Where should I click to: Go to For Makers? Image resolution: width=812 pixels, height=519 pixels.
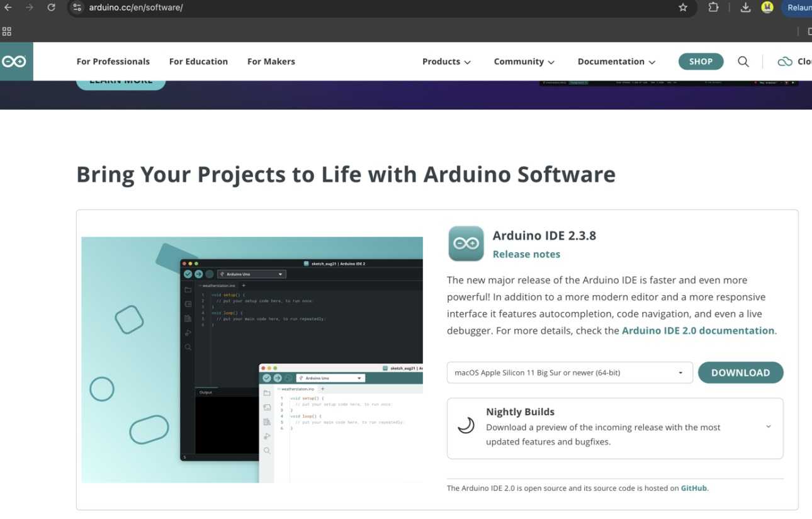click(271, 62)
